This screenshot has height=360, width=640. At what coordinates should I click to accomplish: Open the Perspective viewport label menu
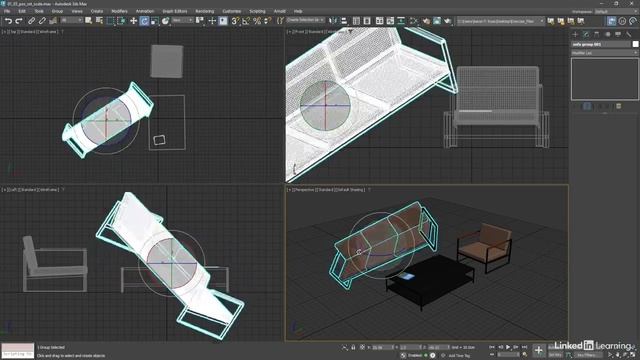304,190
